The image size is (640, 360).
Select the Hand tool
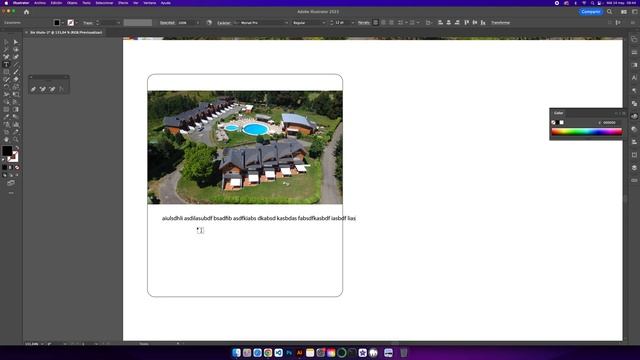click(x=6, y=139)
